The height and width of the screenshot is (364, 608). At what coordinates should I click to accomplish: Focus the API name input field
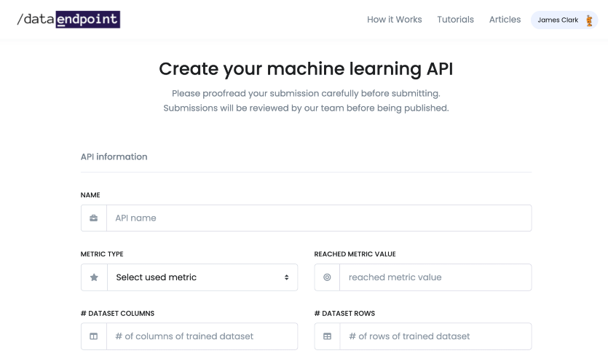pos(319,218)
